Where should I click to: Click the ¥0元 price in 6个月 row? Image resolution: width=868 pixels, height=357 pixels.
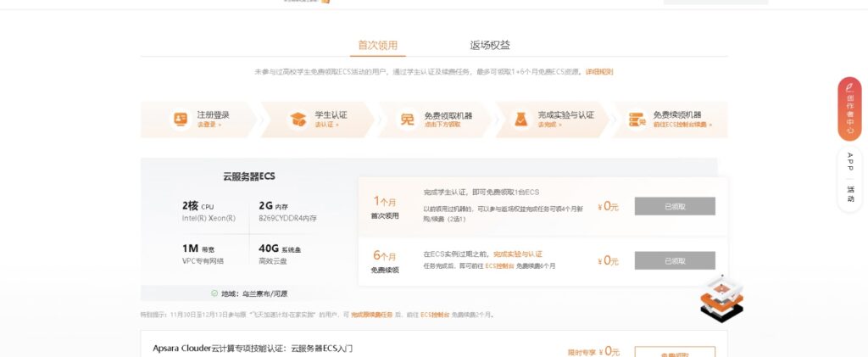[x=608, y=260]
